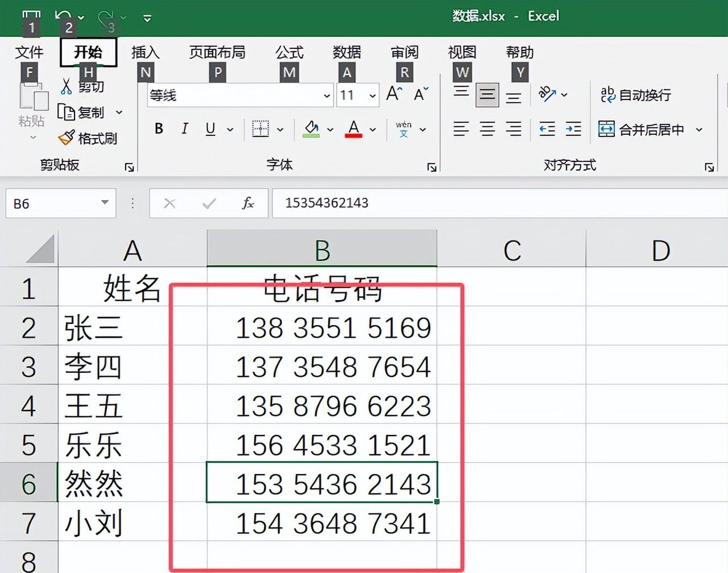Switch to the 插入 ribbon tab
This screenshot has width=728, height=573.
pyautogui.click(x=146, y=52)
